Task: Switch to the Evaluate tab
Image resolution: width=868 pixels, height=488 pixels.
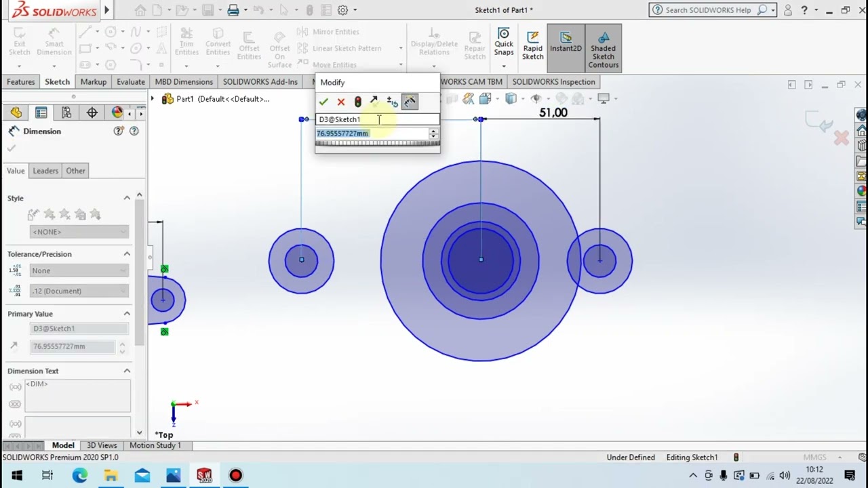Action: (131, 82)
